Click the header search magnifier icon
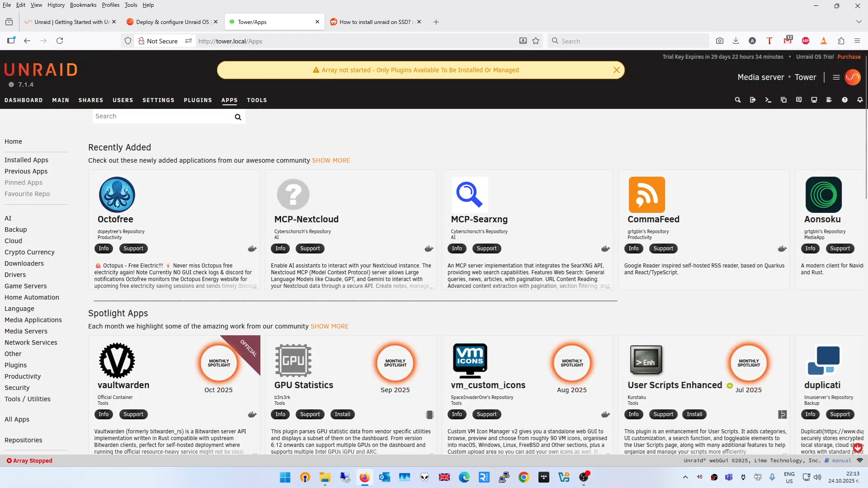 tap(738, 100)
